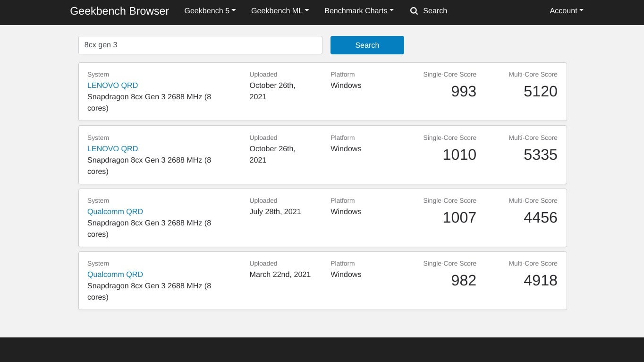Screen dimensions: 644x362
Task: Open the Geekbench 5 dropdown menu
Action: point(210,11)
